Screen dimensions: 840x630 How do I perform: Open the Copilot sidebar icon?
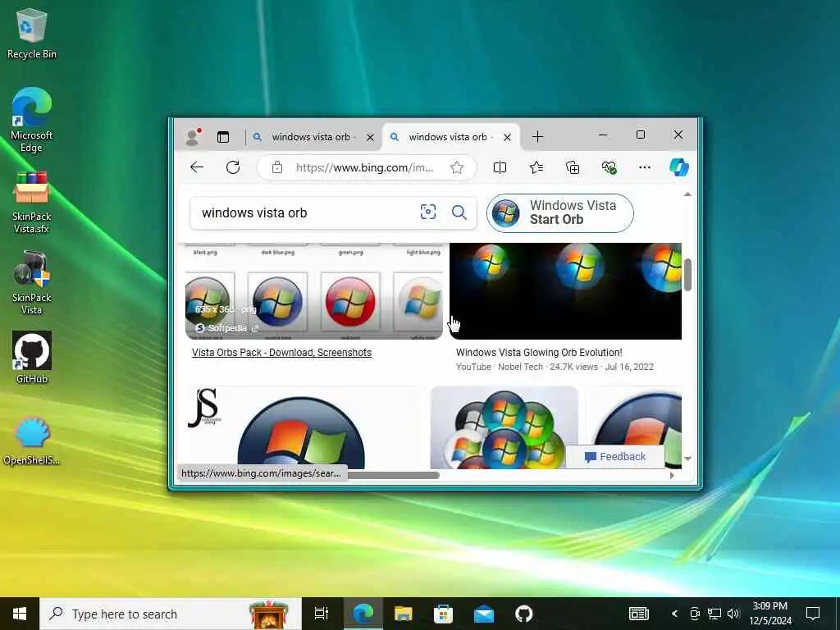[x=679, y=167]
